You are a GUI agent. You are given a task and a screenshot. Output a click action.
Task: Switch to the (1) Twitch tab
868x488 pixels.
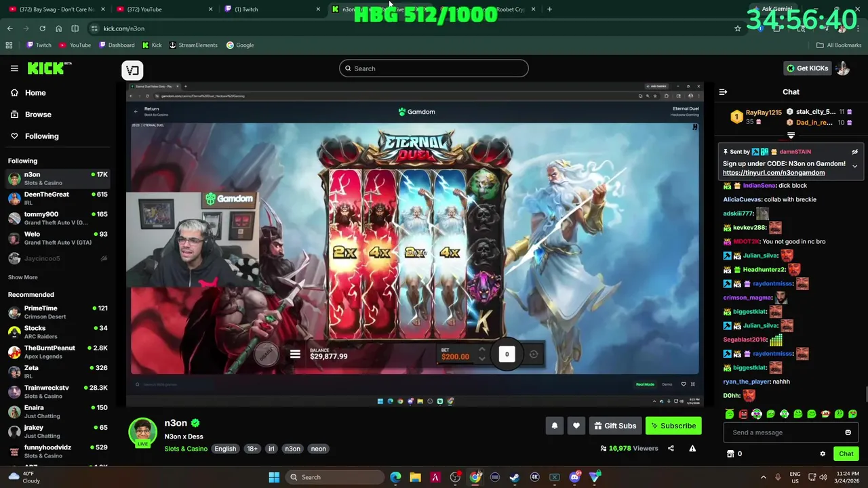coord(271,9)
